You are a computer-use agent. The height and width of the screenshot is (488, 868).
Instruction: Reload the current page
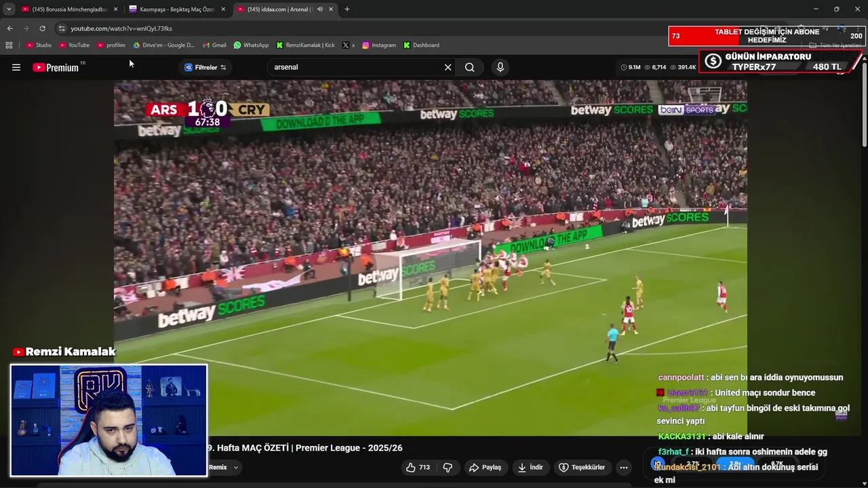42,28
